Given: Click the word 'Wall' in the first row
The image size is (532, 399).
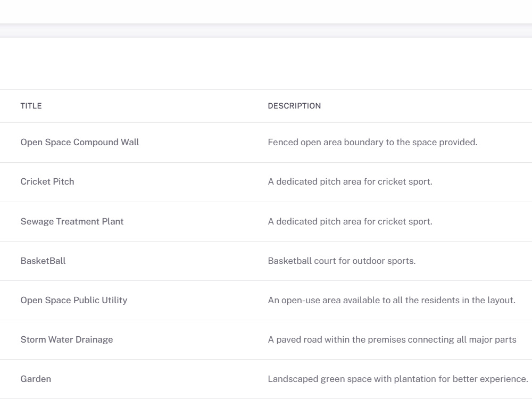Looking at the screenshot, I should coord(130,142).
